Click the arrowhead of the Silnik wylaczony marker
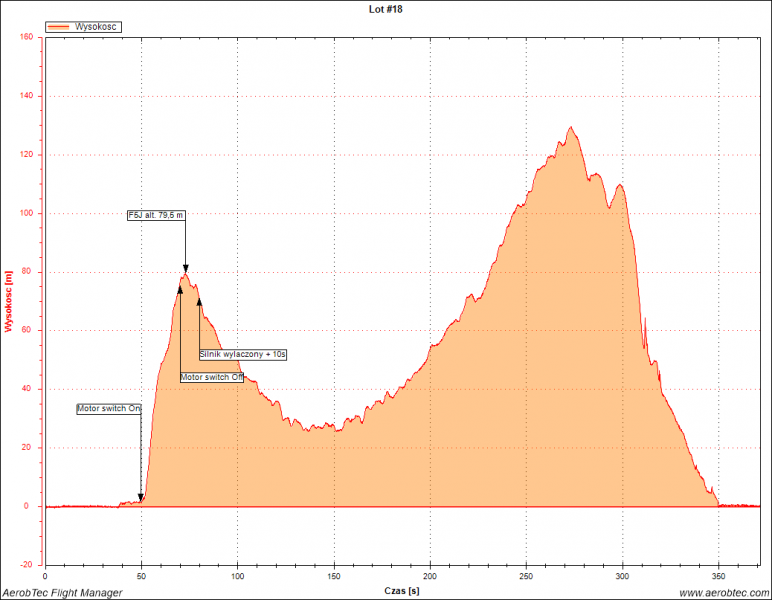 point(199,301)
